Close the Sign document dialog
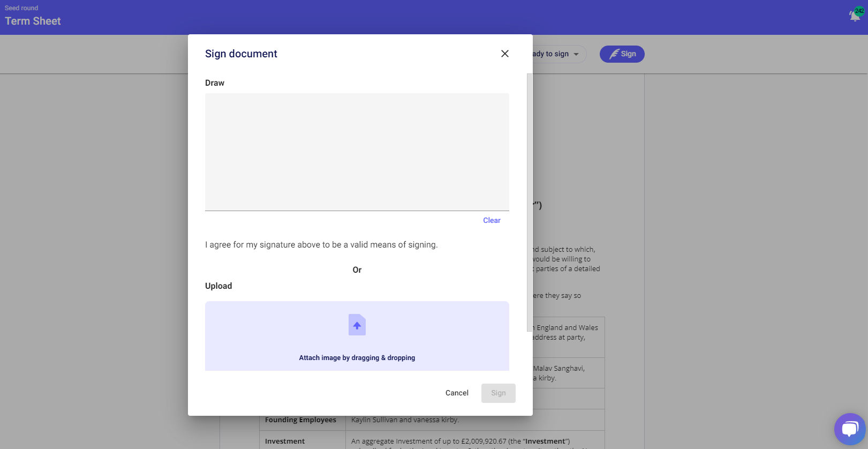Image resolution: width=868 pixels, height=449 pixels. coord(504,54)
